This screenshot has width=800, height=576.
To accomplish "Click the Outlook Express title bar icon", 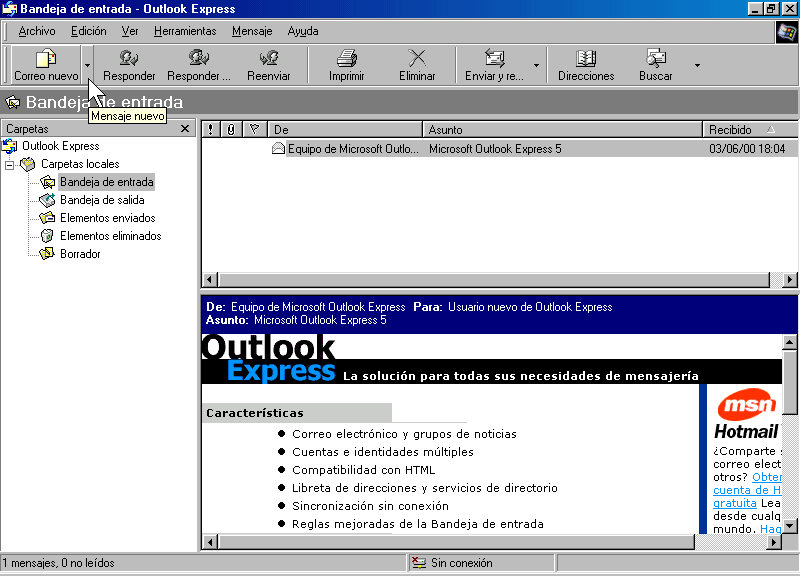I will (x=10, y=9).
